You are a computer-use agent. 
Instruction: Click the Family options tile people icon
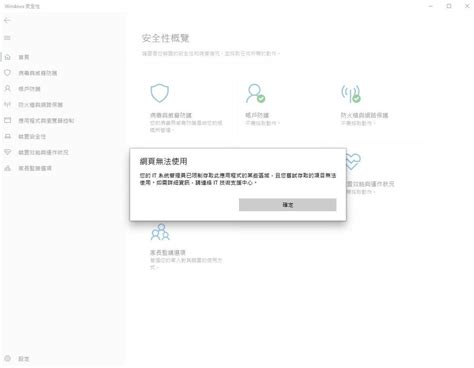(160, 232)
